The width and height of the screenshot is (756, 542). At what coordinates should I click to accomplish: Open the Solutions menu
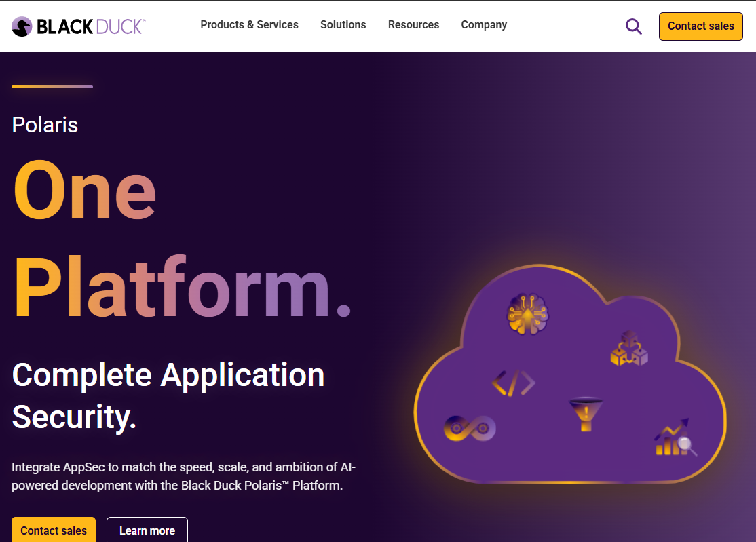pyautogui.click(x=343, y=24)
